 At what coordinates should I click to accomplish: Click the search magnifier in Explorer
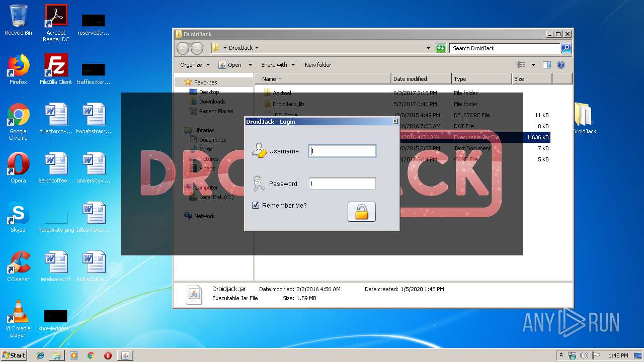click(x=566, y=48)
